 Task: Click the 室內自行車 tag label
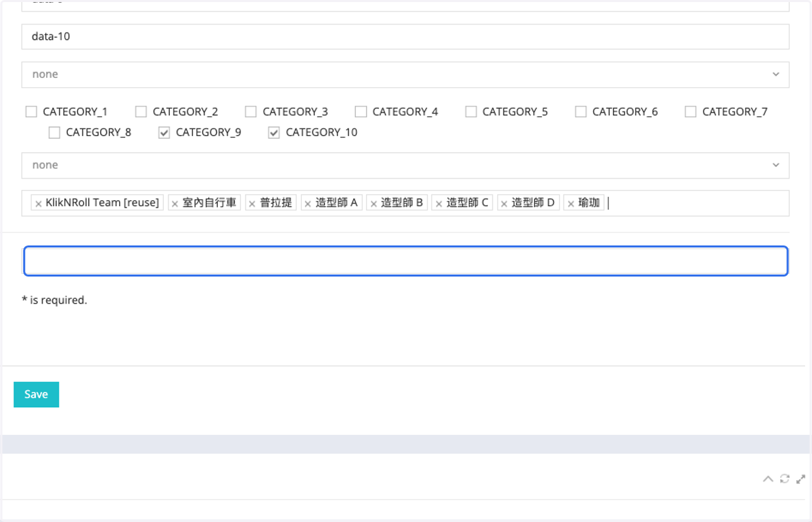coord(209,203)
